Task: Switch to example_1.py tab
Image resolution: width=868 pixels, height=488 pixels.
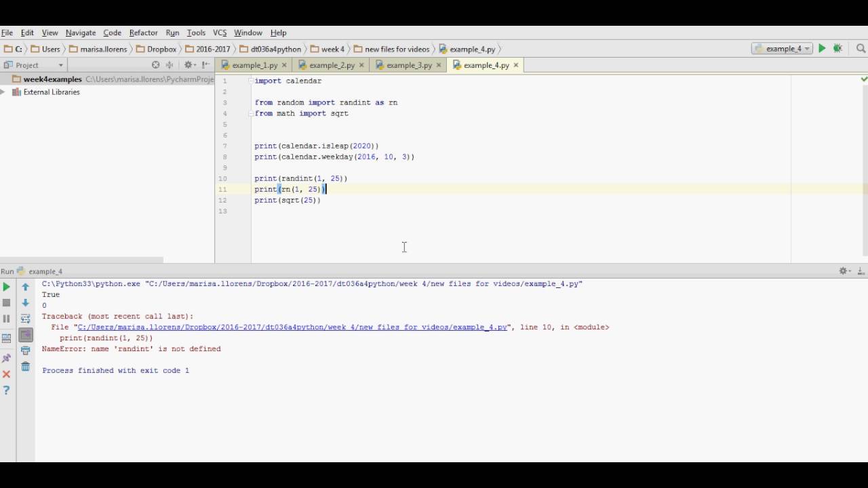Action: [x=254, y=65]
